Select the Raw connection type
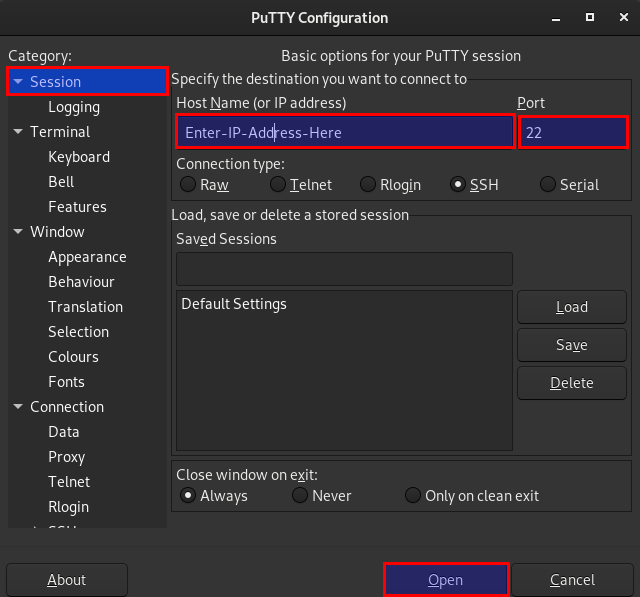This screenshot has height=597, width=640. coord(187,184)
